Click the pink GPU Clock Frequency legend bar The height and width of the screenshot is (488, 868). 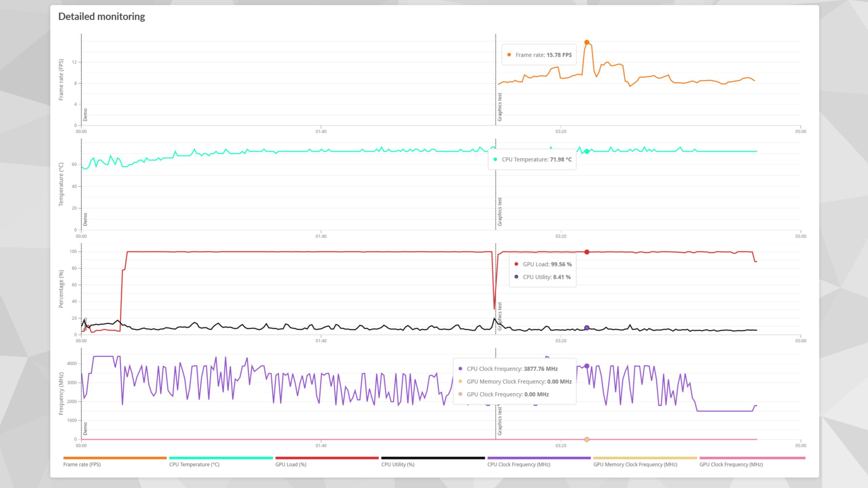pos(752,458)
